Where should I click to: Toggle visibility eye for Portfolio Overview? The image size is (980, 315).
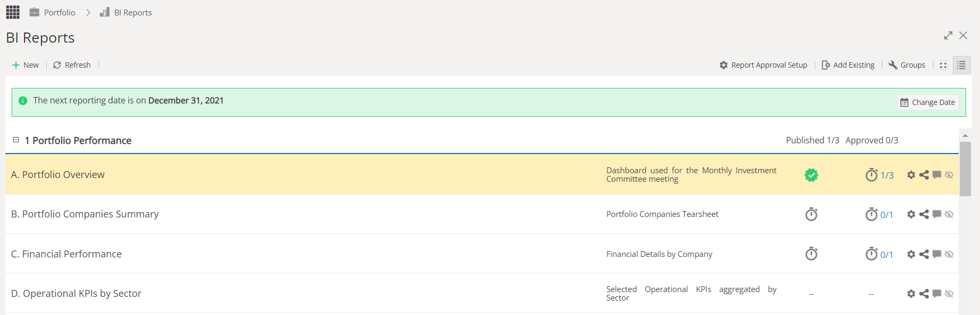[949, 175]
